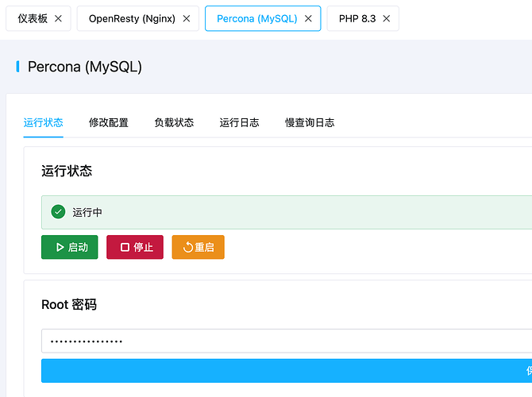This screenshot has width=532, height=397.
Task: Open the 修改配置 sub-tab
Action: [x=109, y=122]
